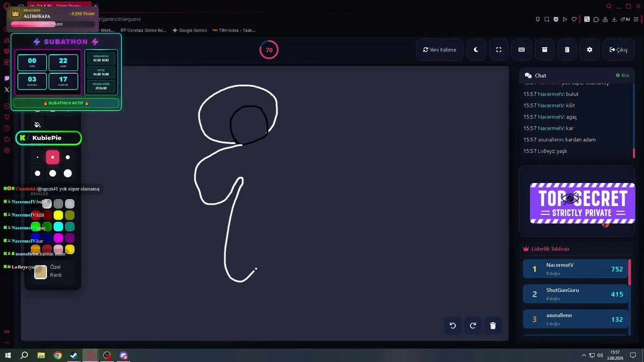Image resolution: width=644 pixels, height=362 pixels.
Task: Open the Google Gemini bookmark
Action: pos(190,30)
